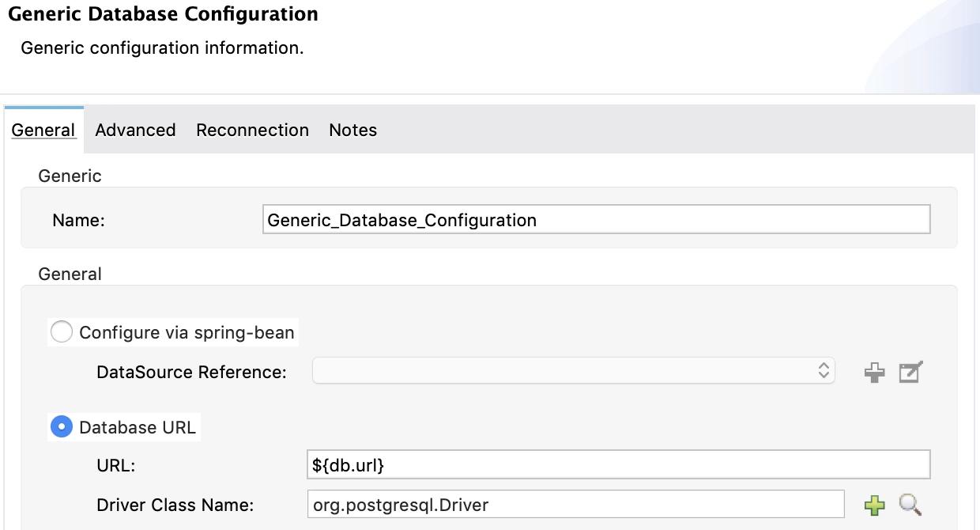The height and width of the screenshot is (530, 980).
Task: Click the gray plus icon beside DataSource Reference
Action: (x=874, y=372)
